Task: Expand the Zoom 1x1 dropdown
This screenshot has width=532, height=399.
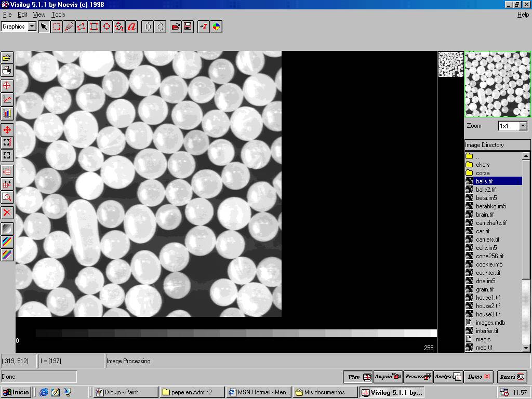Action: [x=523, y=126]
